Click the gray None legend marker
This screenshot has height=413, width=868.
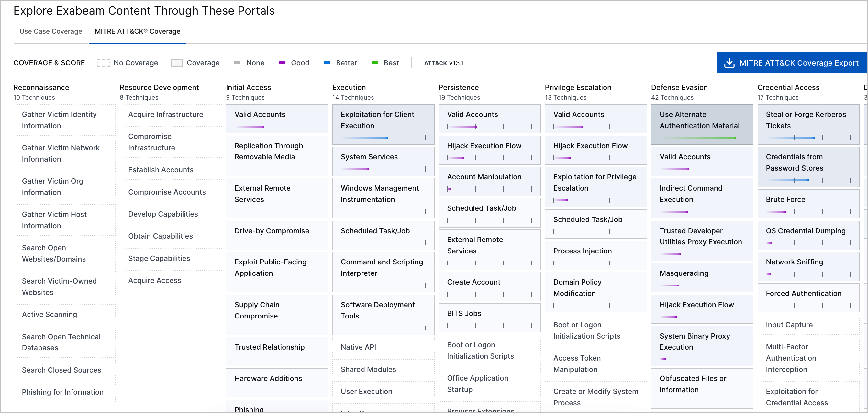coord(237,63)
